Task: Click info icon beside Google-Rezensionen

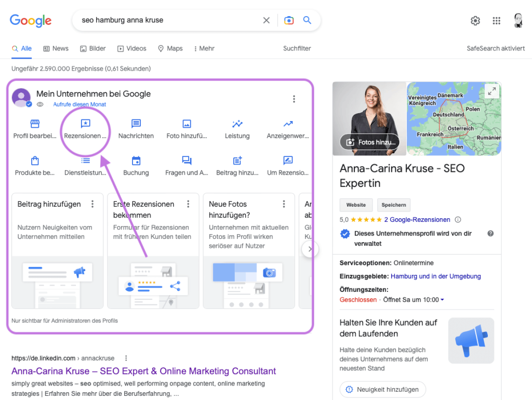Action: [x=458, y=220]
